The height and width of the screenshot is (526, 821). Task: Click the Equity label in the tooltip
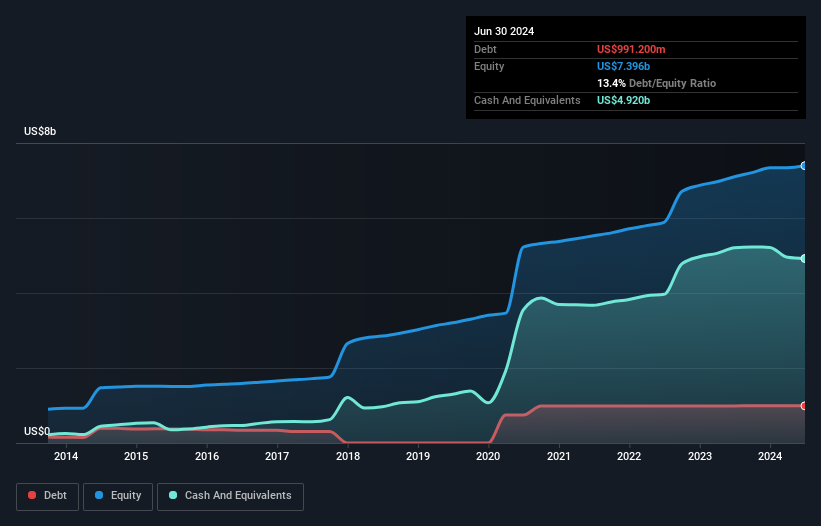489,66
